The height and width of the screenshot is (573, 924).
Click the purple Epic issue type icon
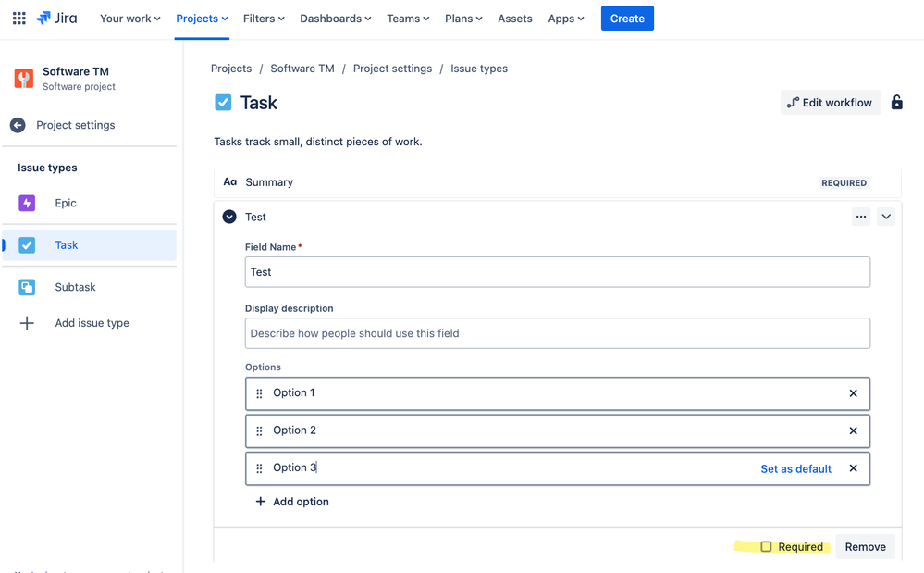click(x=27, y=203)
